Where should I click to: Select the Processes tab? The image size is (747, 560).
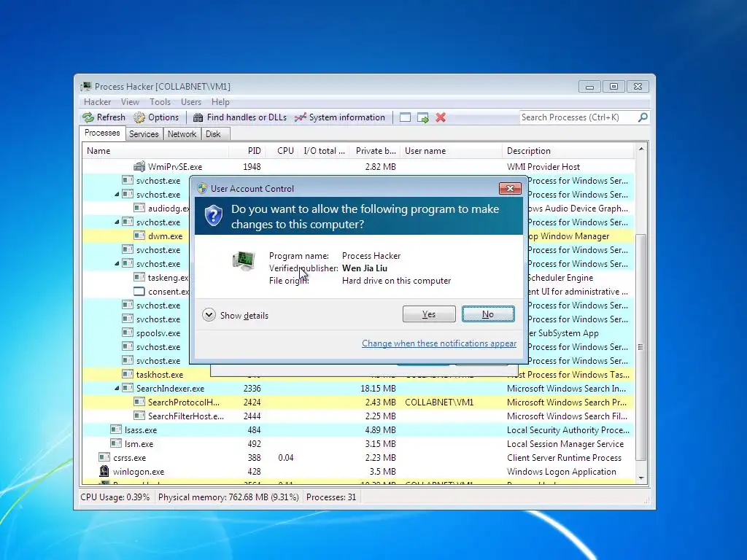[102, 133]
